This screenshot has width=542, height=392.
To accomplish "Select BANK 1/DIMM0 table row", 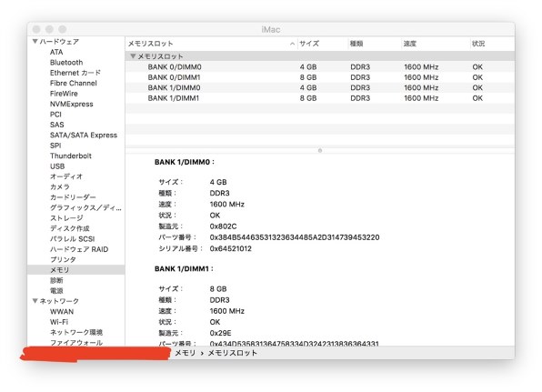I will 320,88.
